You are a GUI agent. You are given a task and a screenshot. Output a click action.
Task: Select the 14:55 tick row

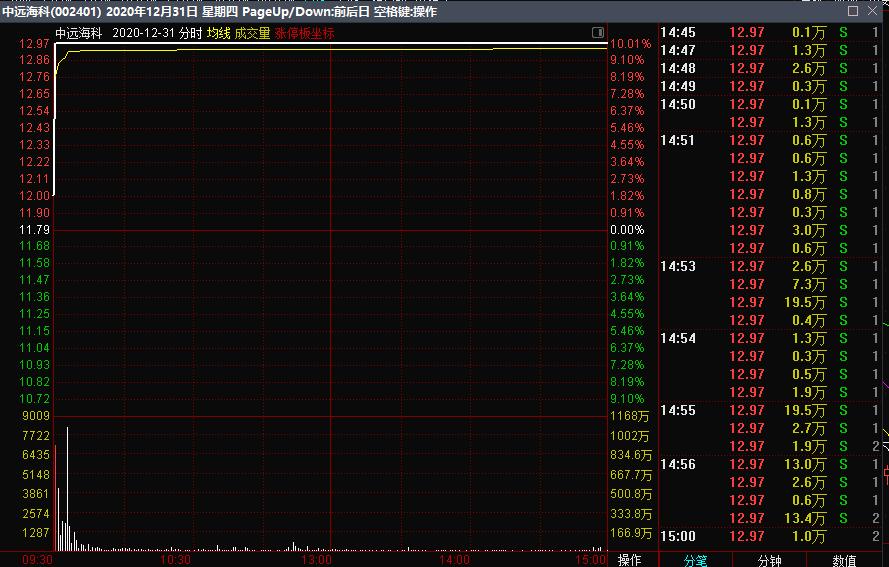click(x=771, y=410)
